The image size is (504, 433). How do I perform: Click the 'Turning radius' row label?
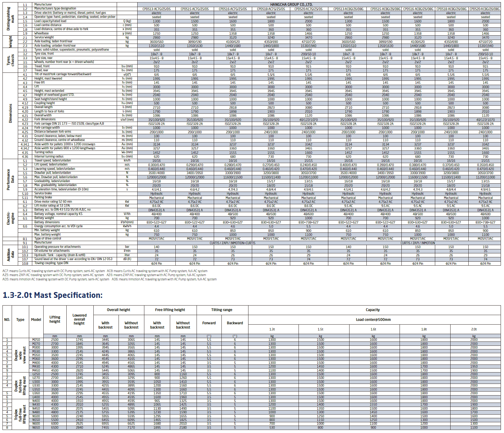click(x=44, y=152)
